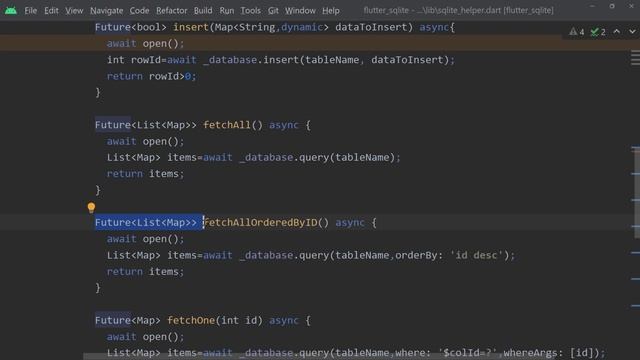Go to previous highlighted error arrow
The height and width of the screenshot is (360, 640).
pyautogui.click(x=617, y=31)
